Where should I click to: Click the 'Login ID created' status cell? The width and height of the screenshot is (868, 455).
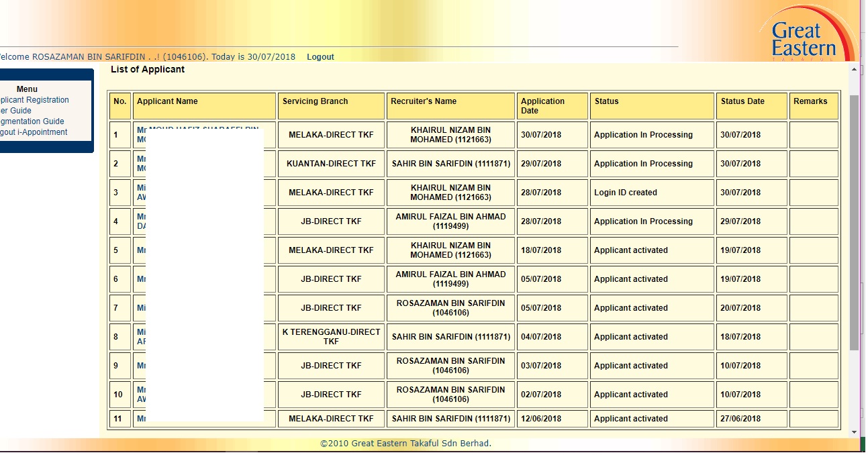point(626,193)
